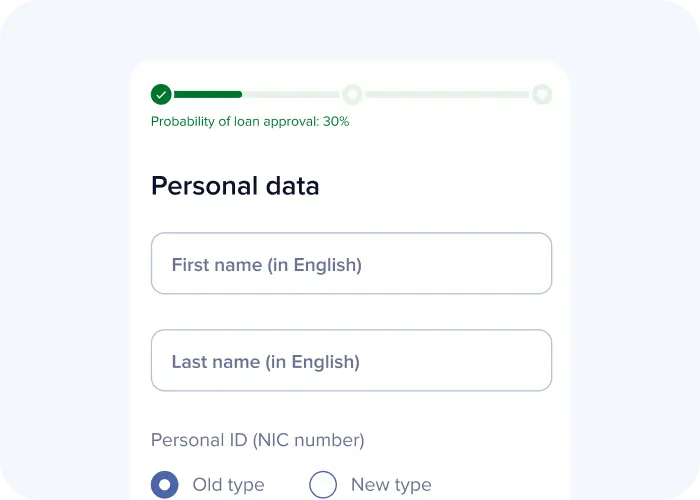Click the "Old type" label text

pyautogui.click(x=229, y=485)
